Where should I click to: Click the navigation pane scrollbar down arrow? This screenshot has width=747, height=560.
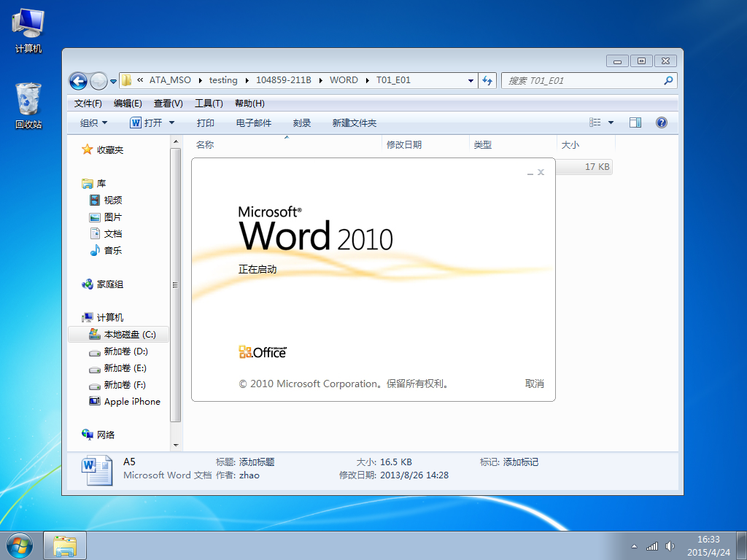[175, 446]
